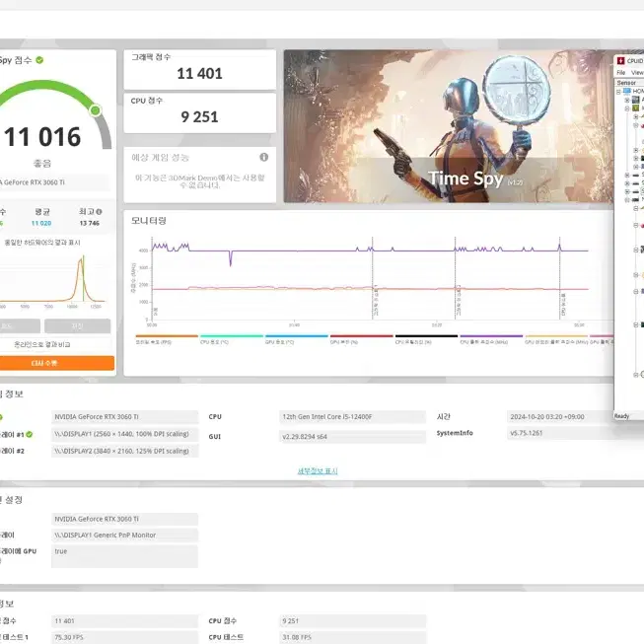The height and width of the screenshot is (644, 644).
Task: Select GPU name field in settings section
Action: pos(125,519)
